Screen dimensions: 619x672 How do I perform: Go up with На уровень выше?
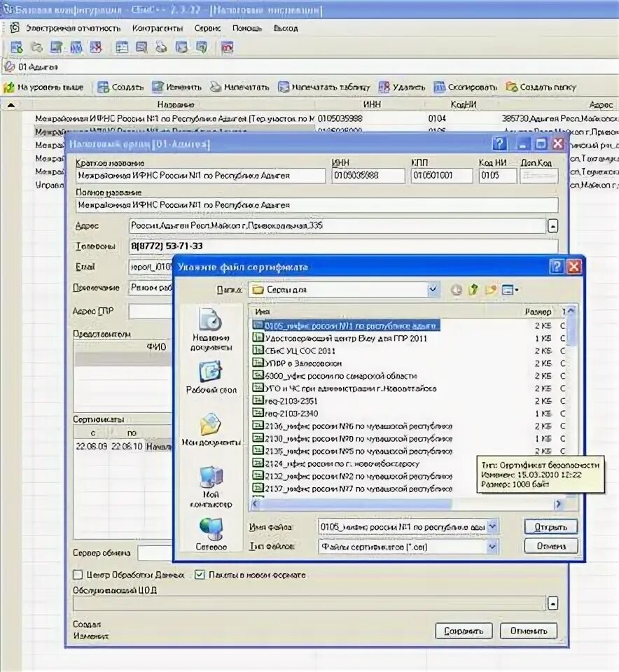coord(43,87)
